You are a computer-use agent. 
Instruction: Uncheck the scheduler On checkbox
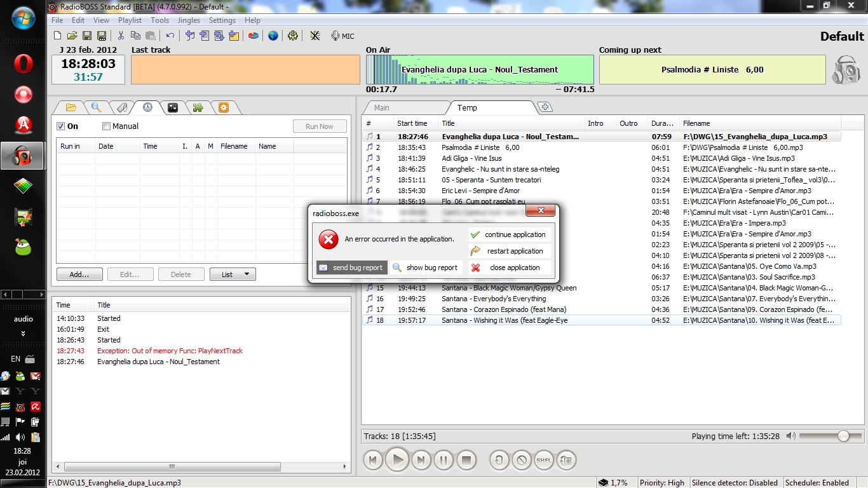61,126
